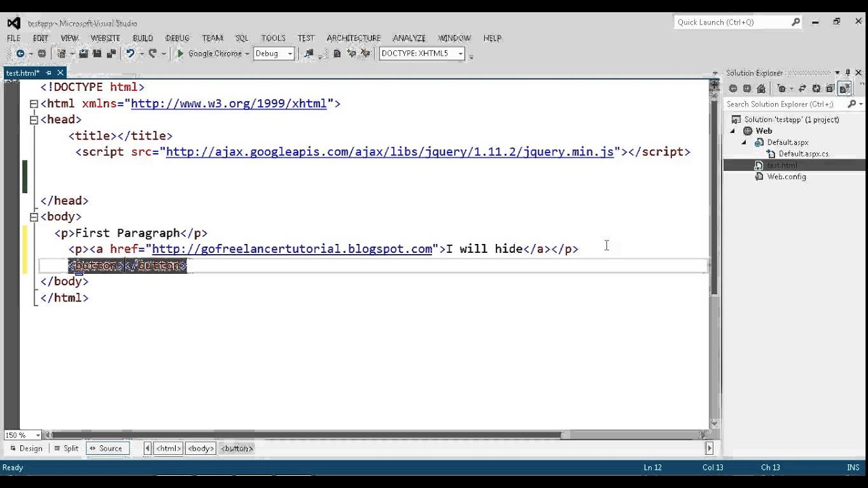
Task: Open the Undo history dropdown arrow
Action: [x=142, y=54]
